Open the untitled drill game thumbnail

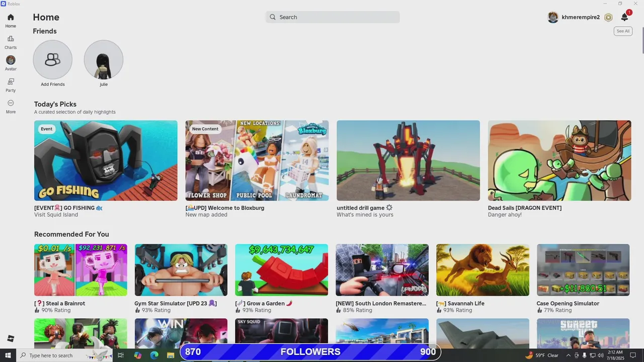[408, 160]
